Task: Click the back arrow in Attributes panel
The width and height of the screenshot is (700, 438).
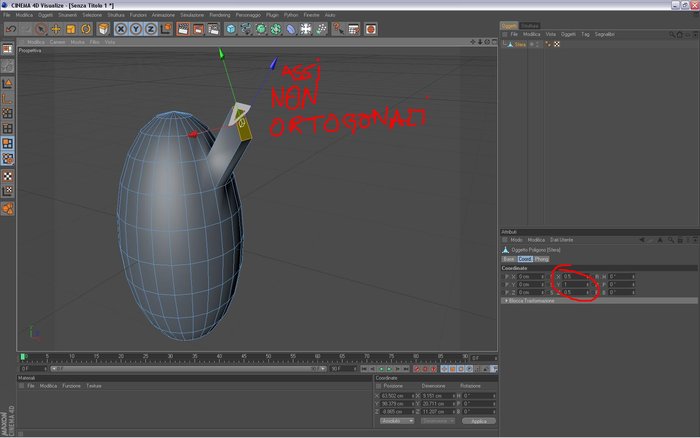Action: click(642, 240)
